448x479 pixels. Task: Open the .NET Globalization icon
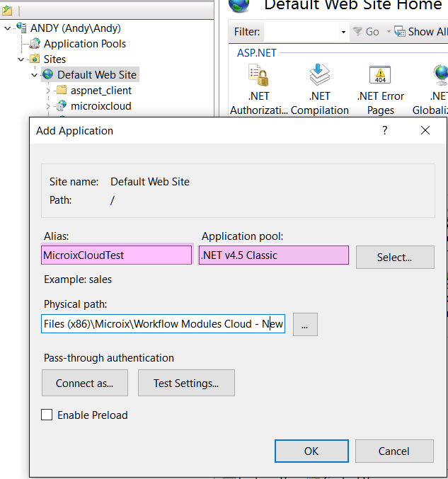click(x=439, y=76)
